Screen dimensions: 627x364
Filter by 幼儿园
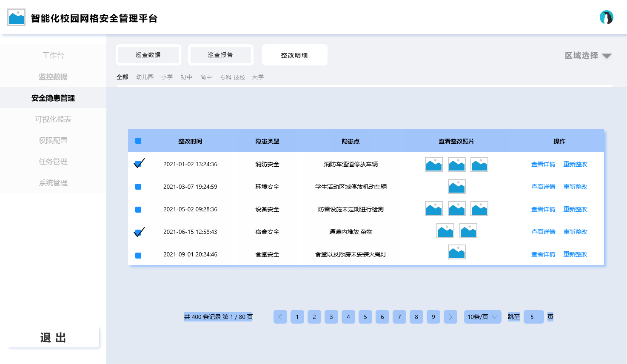[145, 77]
